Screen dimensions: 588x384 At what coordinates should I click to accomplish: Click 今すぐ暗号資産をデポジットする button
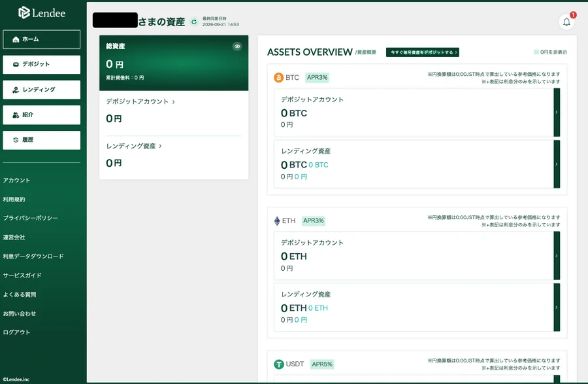(423, 52)
